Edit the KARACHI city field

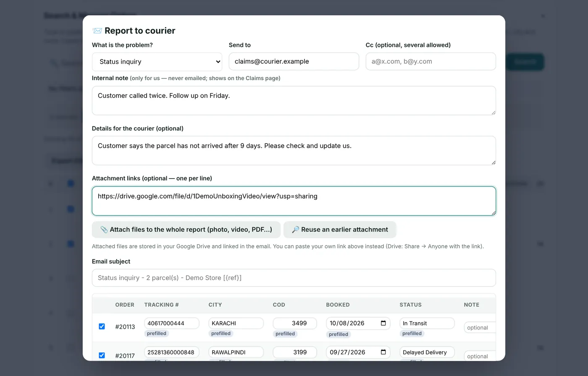[x=236, y=323]
